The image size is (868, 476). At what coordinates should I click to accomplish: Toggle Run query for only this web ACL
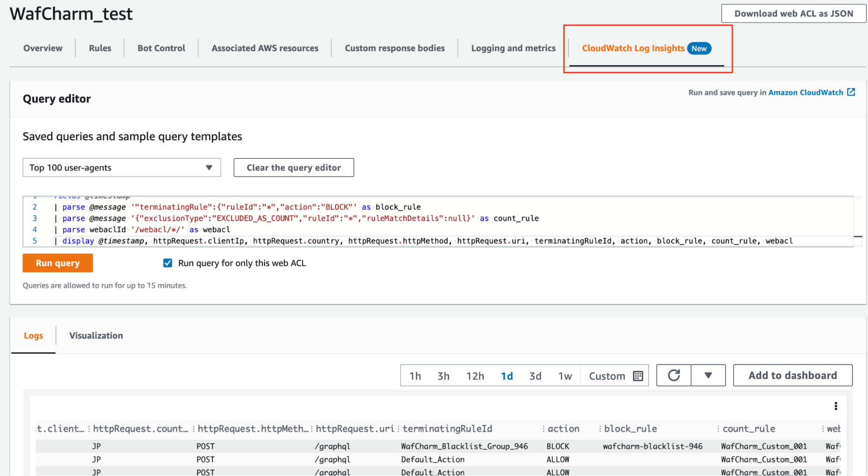click(168, 263)
